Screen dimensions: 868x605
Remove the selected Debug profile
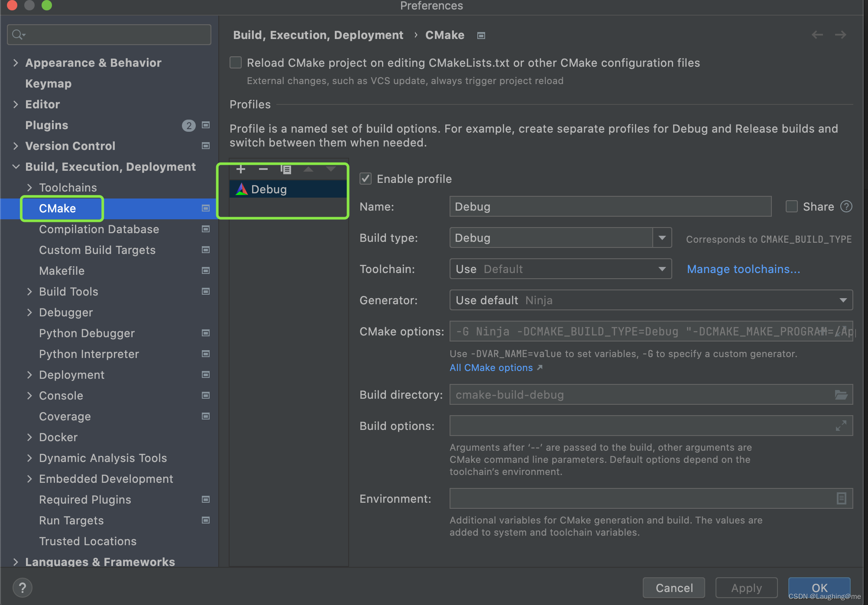(263, 169)
